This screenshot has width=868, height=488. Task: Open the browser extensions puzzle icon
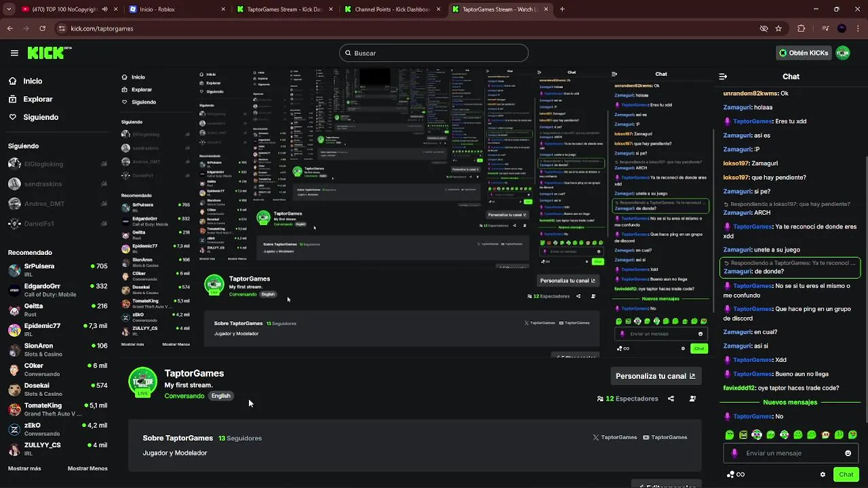click(x=802, y=28)
